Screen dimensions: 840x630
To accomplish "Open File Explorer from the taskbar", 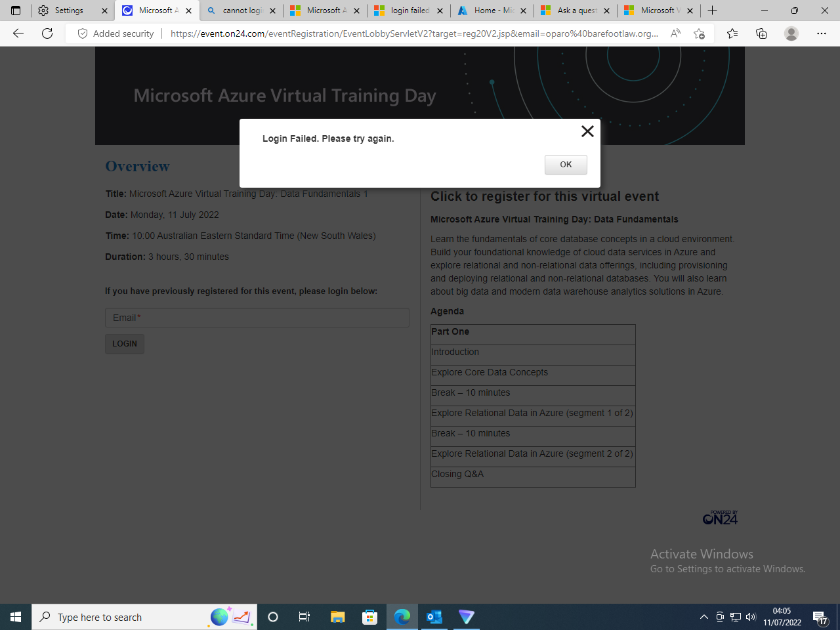I will pos(337,617).
